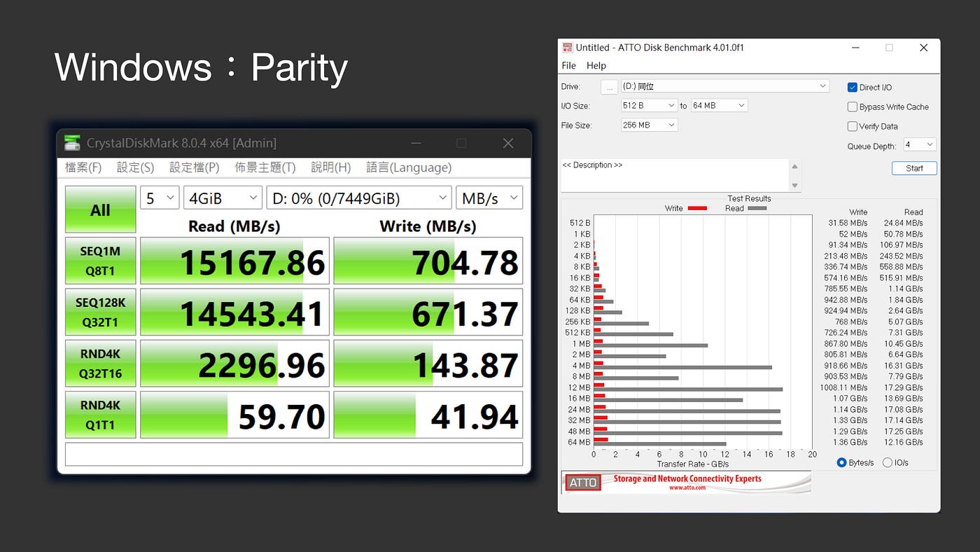
Task: Run the RND4K Q32T16 test
Action: [100, 364]
